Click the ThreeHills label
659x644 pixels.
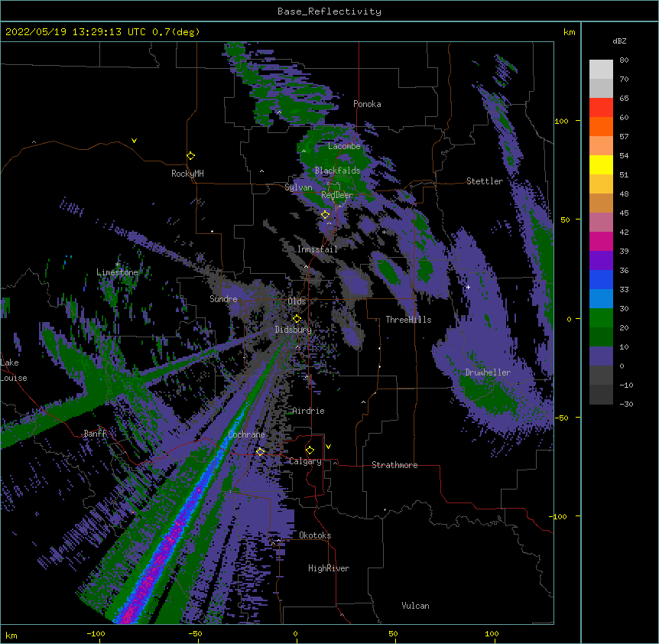point(408,320)
